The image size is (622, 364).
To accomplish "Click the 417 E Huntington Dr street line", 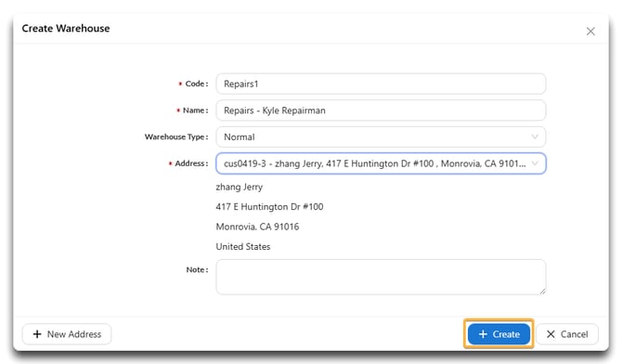I will [269, 207].
